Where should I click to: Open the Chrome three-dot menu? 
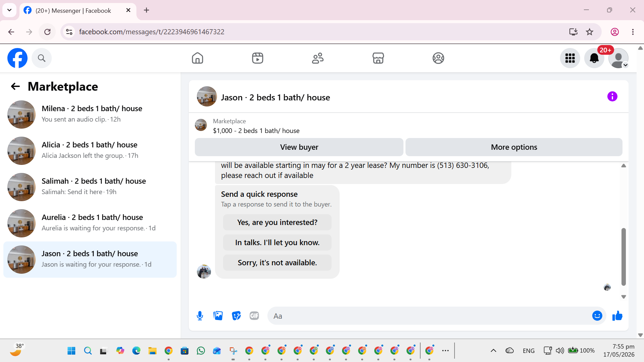[633, 32]
